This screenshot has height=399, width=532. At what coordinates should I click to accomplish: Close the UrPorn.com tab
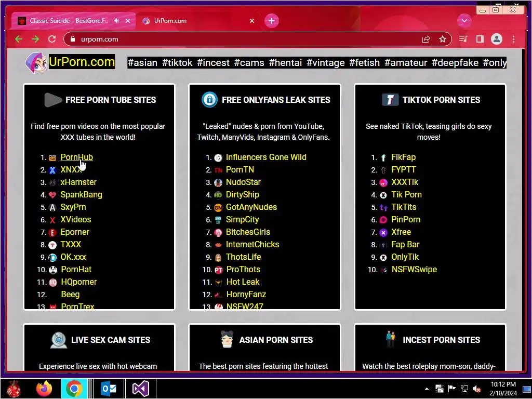[252, 21]
